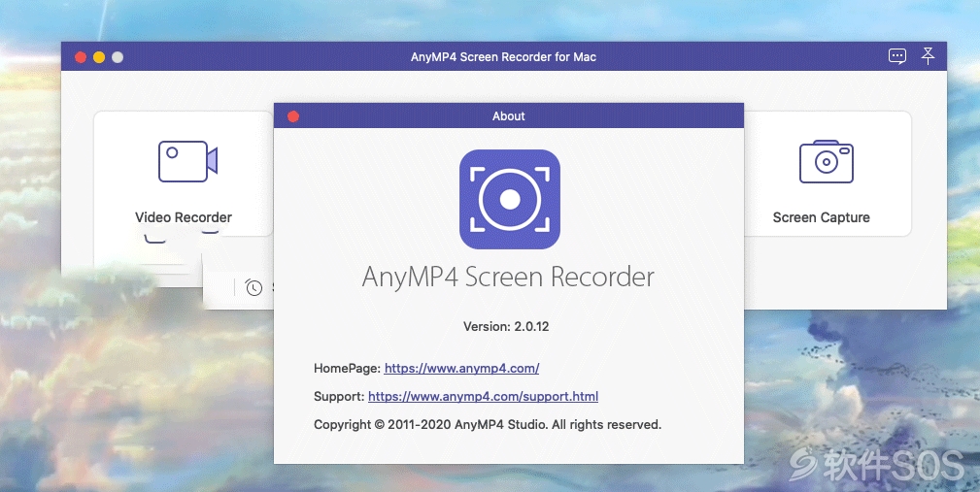This screenshot has width=980, height=492.
Task: Click the Support: label
Action: pyautogui.click(x=339, y=397)
